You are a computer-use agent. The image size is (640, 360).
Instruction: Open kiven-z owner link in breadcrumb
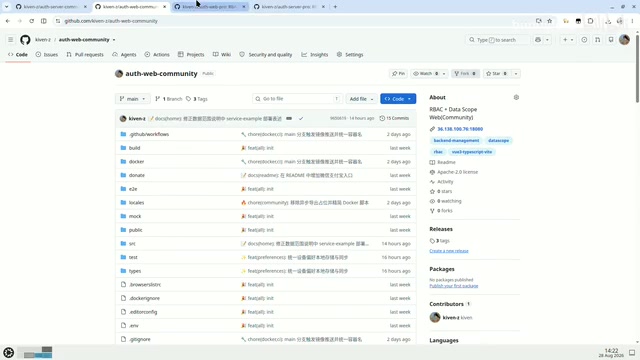[x=43, y=40]
